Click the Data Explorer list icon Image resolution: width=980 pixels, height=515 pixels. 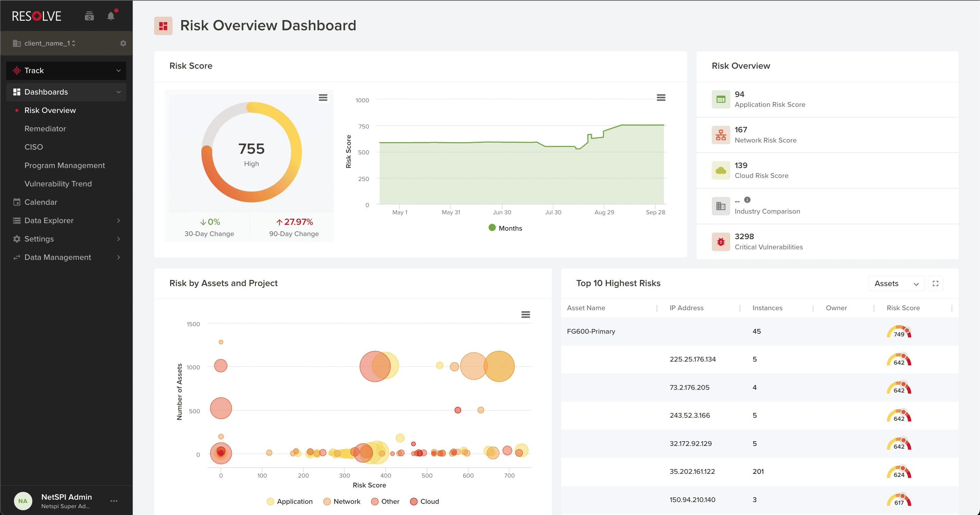tap(17, 221)
